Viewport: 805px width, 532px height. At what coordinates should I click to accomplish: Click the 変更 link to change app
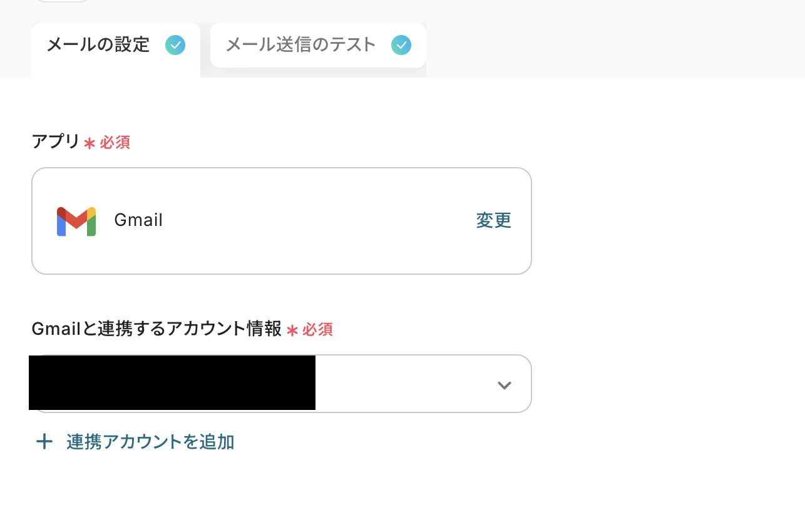[494, 220]
